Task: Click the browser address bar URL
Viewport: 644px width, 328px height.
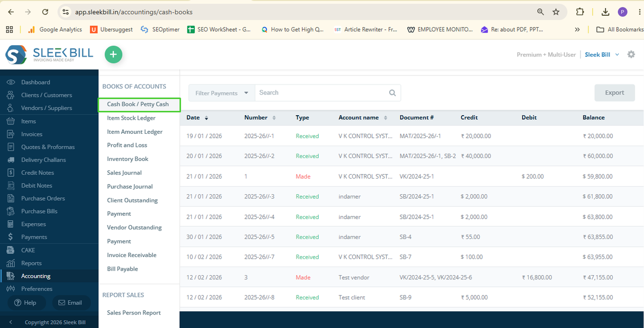Action: 134,12
